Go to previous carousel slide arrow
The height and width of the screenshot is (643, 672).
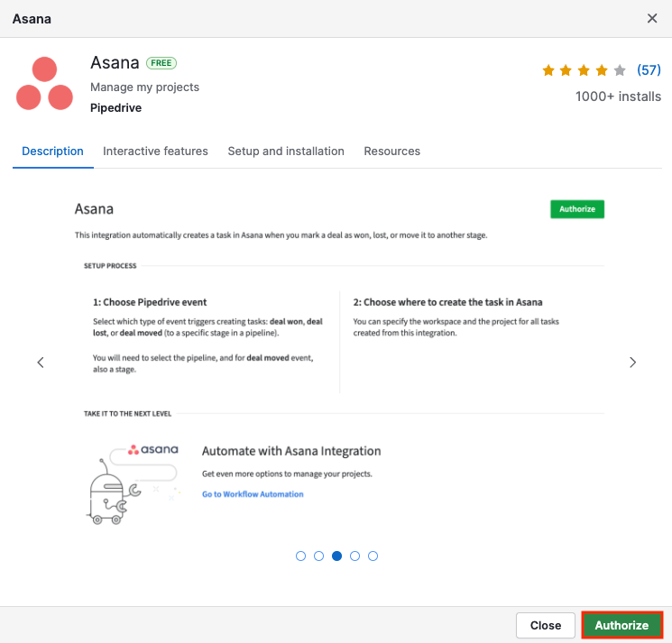coord(41,363)
